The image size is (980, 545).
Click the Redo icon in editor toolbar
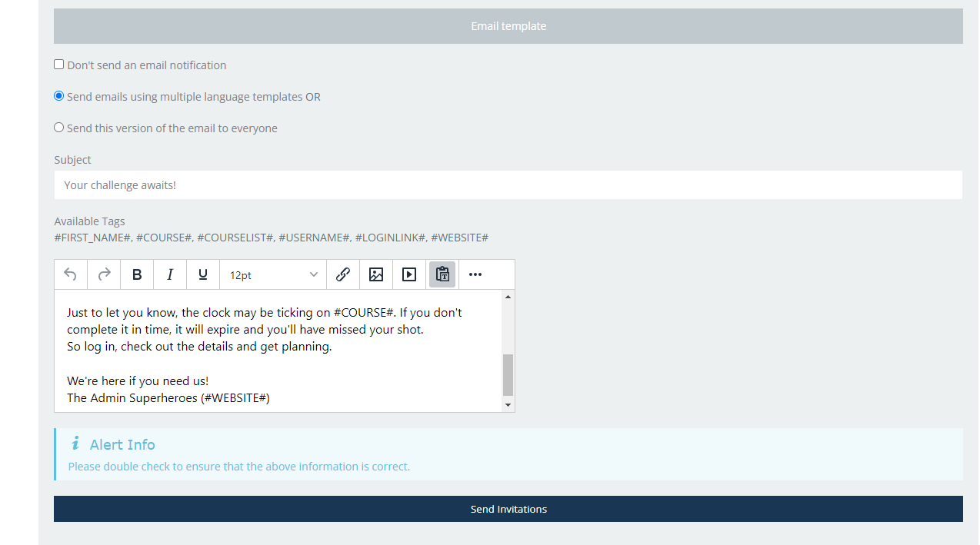(x=104, y=274)
